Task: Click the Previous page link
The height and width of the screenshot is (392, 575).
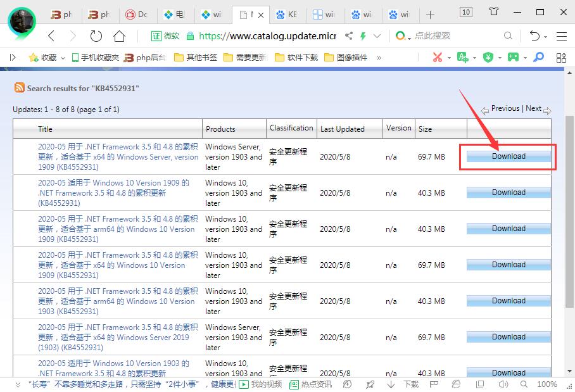Action: [x=505, y=108]
